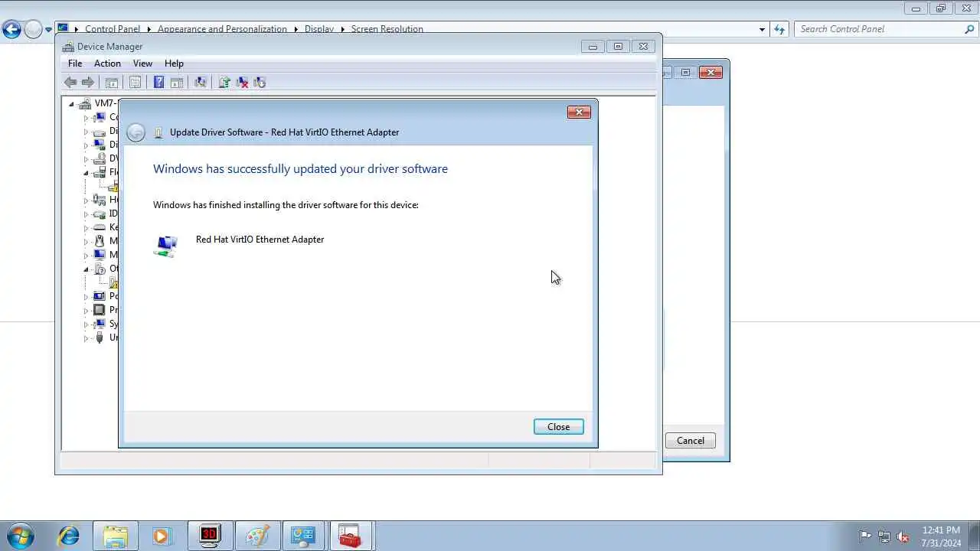This screenshot has width=980, height=551.
Task: Switch to Device Manager toolbox taskbar button
Action: (x=350, y=536)
